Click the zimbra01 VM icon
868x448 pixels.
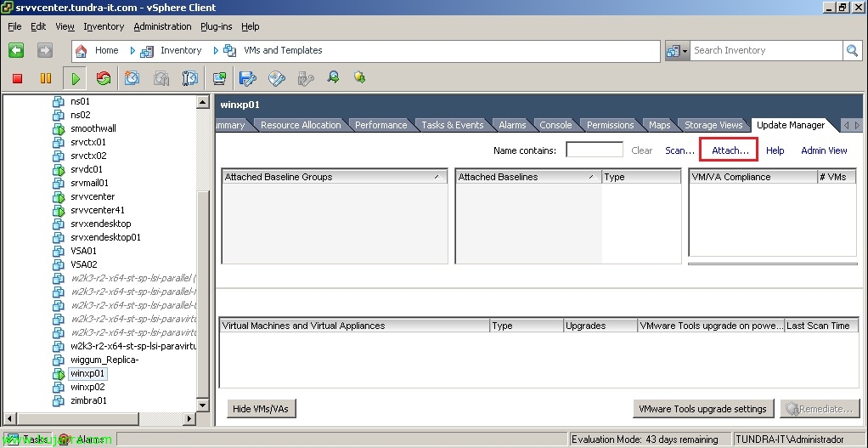click(58, 401)
